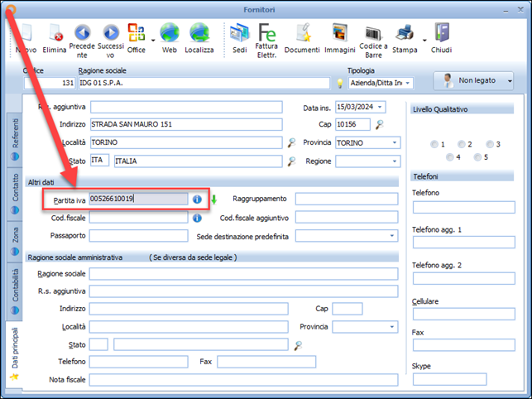The height and width of the screenshot is (399, 532).
Task: Click the light bulb icon next to Ragione sociale
Action: 339,84
